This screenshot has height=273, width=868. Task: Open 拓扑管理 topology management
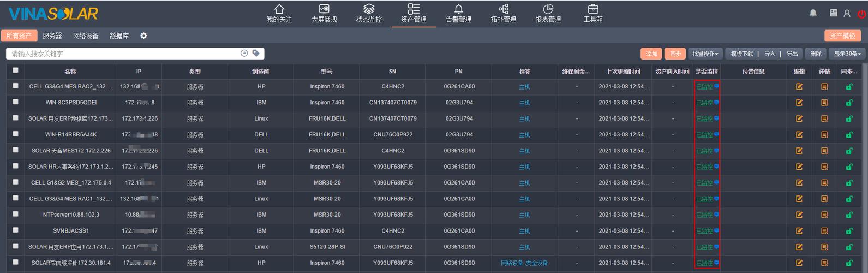[x=503, y=14]
